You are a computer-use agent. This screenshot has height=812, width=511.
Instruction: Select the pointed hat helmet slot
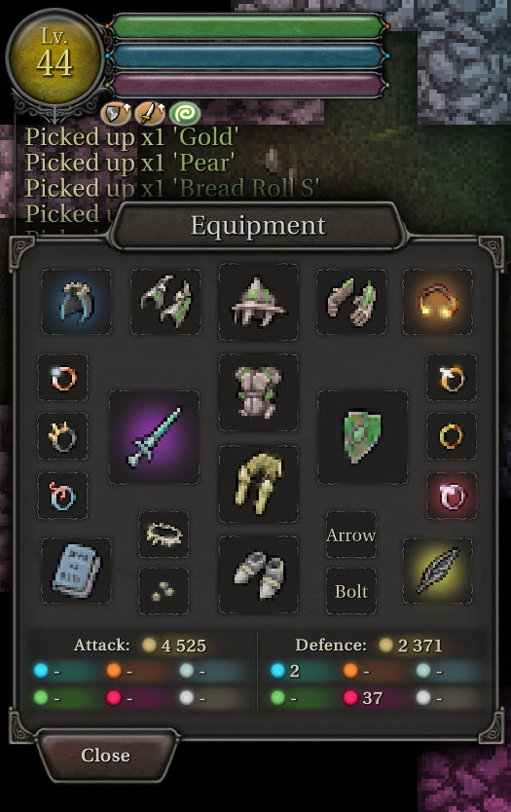258,302
